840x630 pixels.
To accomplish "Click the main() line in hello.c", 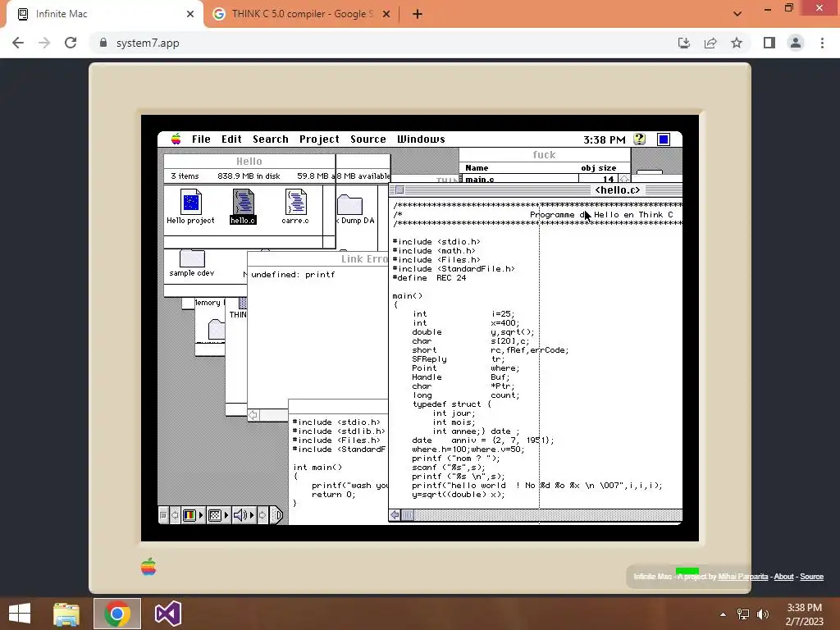I will click(x=407, y=295).
